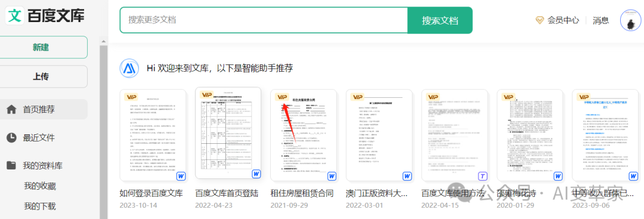Open the 租住房屋租赁合同 document thumbnail
The height and width of the screenshot is (219, 644).
click(304, 135)
